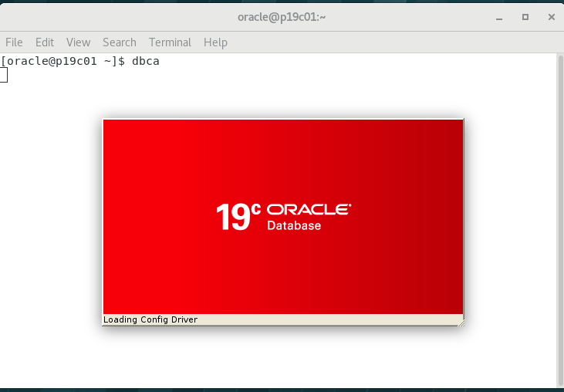Screen dimensions: 564x392
Task: Click the 'dbca' command text in terminal
Action: [x=146, y=61]
